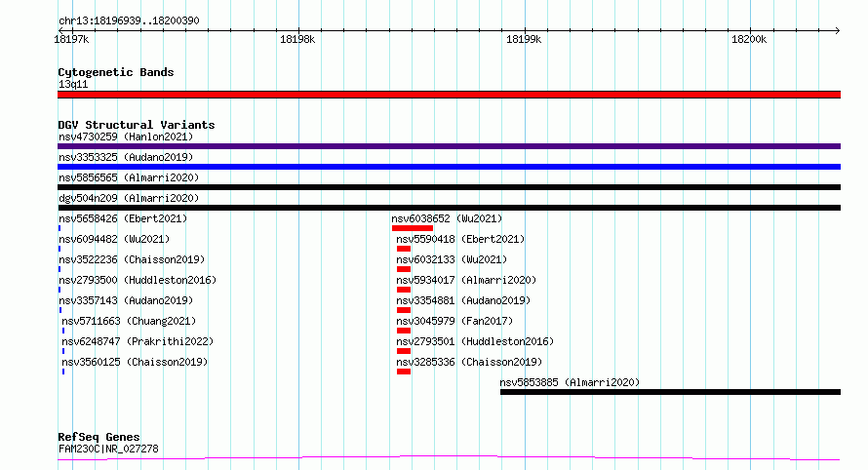Image resolution: width=868 pixels, height=470 pixels.
Task: Open the nsv4730259 (Hanlon2021) label
Action: point(126,137)
